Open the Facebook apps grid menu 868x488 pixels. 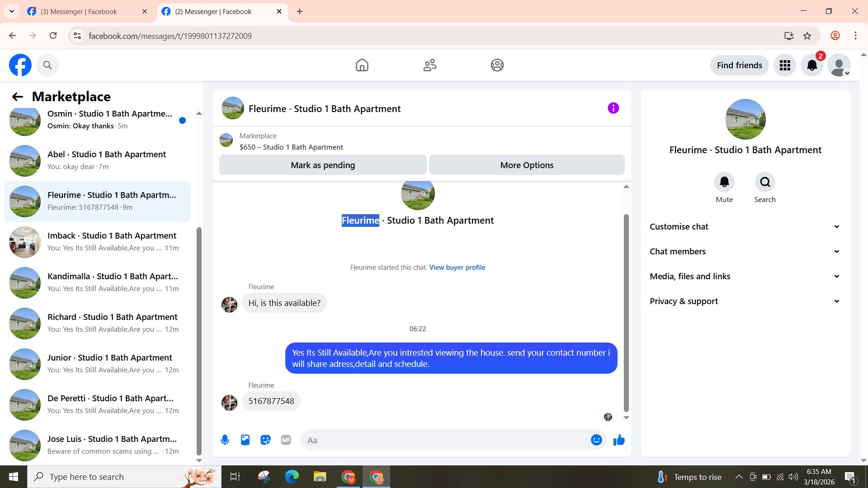pyautogui.click(x=785, y=66)
